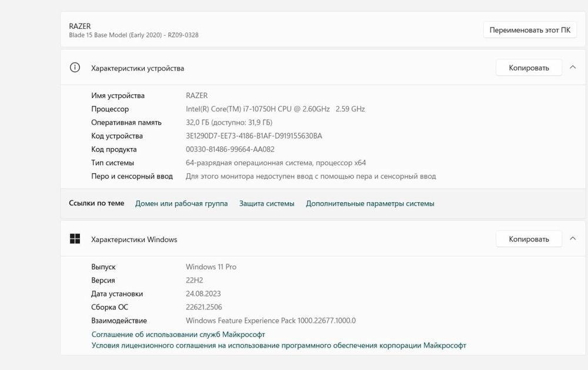Click the Код устройства value text

[x=253, y=136]
